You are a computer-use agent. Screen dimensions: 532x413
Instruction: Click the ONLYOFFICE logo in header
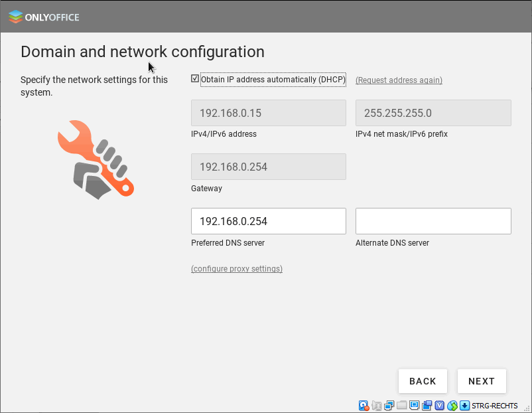(44, 17)
